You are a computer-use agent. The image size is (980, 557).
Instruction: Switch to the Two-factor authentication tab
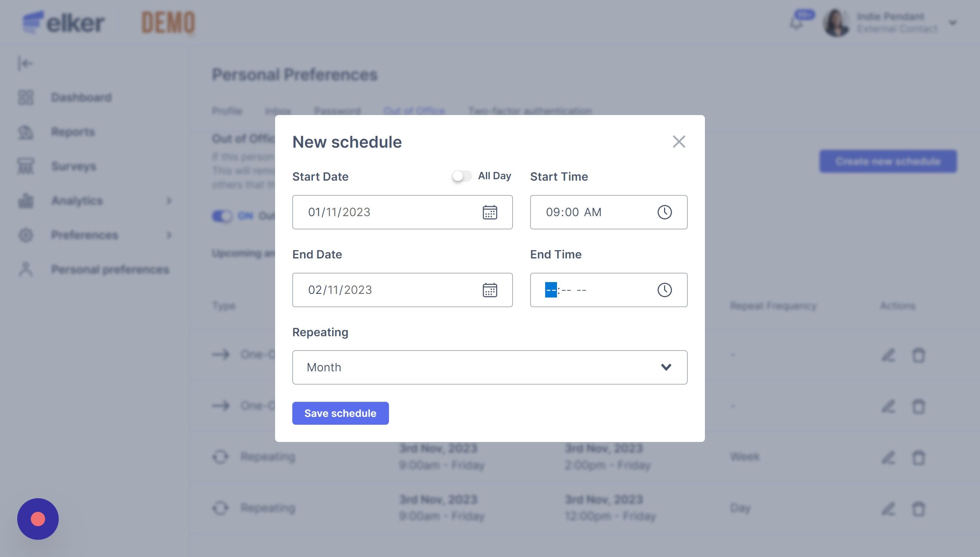click(530, 111)
